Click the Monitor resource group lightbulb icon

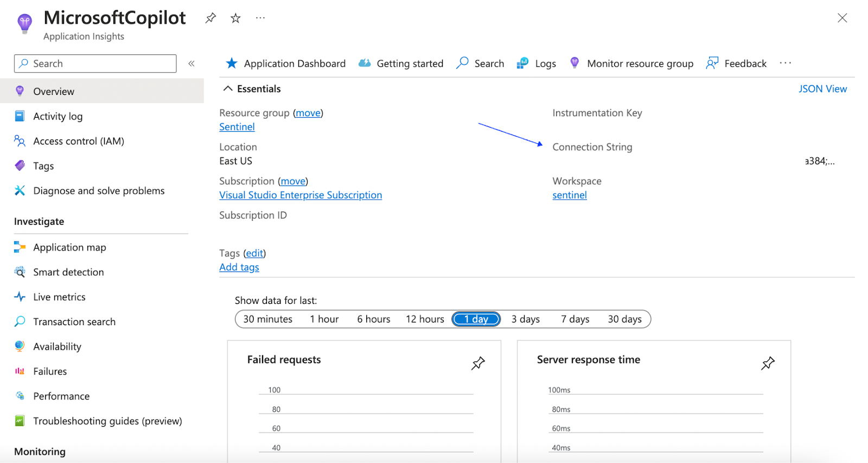[x=575, y=64]
